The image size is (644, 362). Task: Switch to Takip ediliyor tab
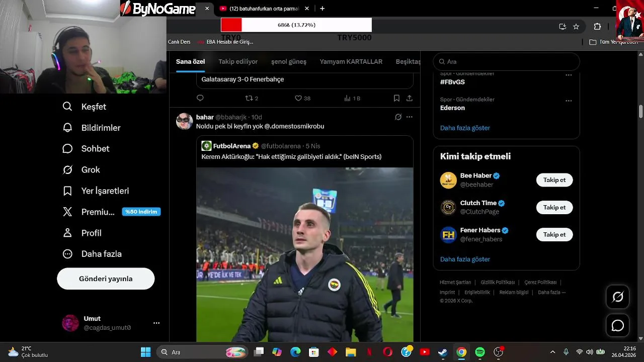(x=238, y=62)
